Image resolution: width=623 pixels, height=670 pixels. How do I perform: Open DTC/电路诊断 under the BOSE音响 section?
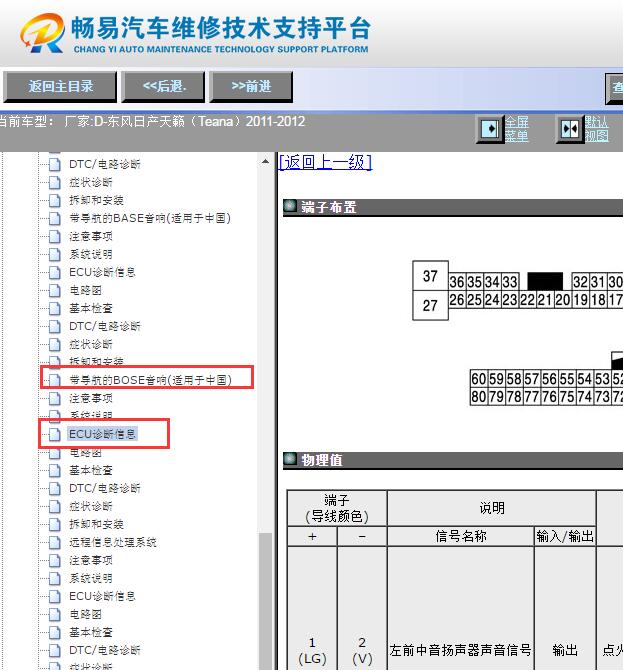pos(105,488)
